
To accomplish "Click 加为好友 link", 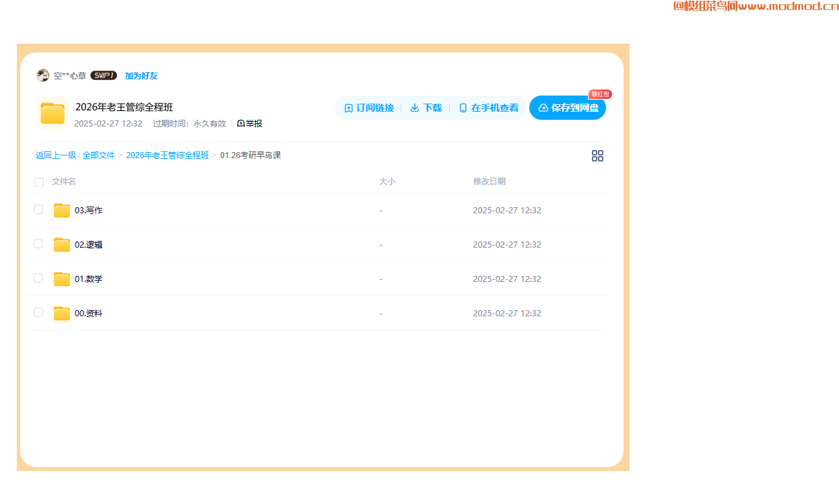I will (x=141, y=76).
